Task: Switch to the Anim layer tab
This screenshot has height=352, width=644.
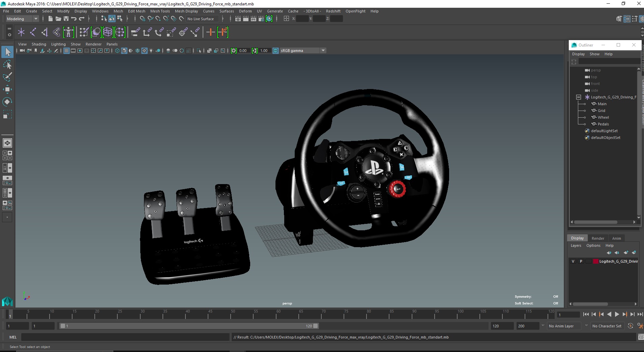Action: 617,238
